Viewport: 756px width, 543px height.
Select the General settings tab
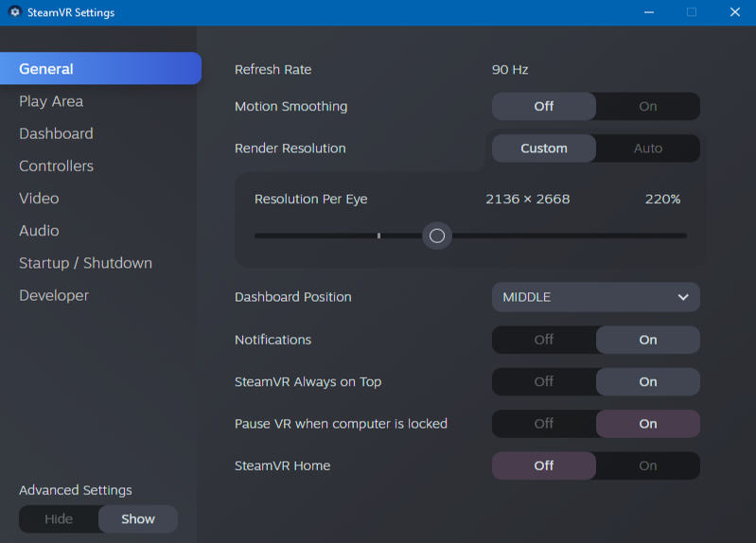click(100, 68)
